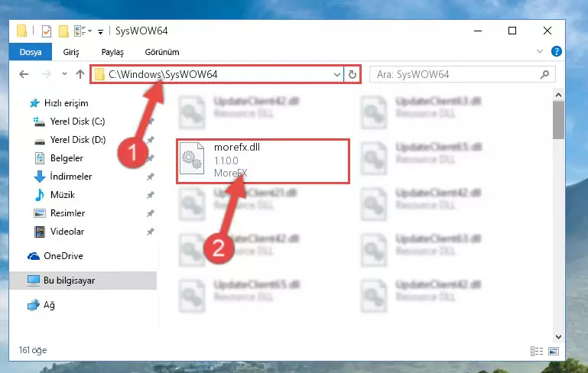Click the window folder icon in title bar
This screenshot has height=373, width=588.
click(21, 31)
